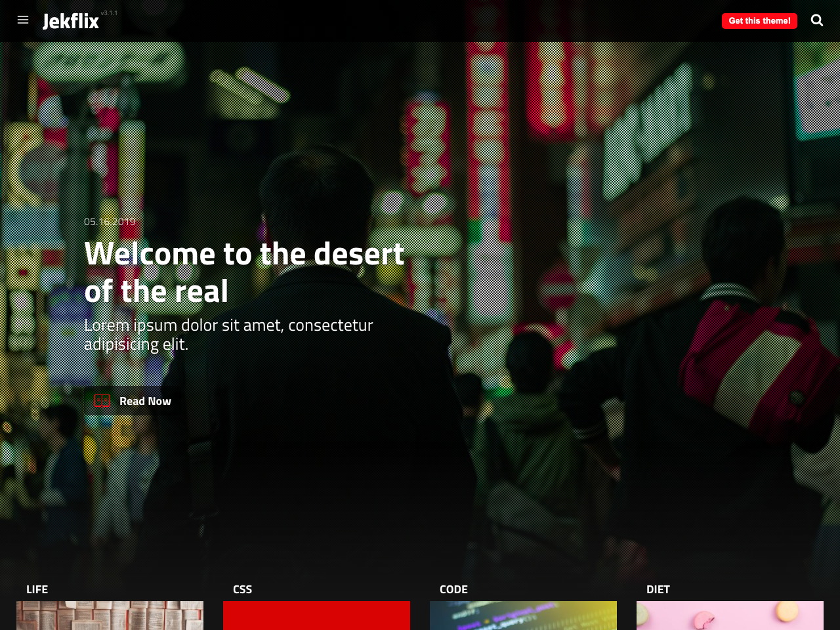Viewport: 840px width, 630px height.
Task: Expand the CODE category section
Action: 453,589
